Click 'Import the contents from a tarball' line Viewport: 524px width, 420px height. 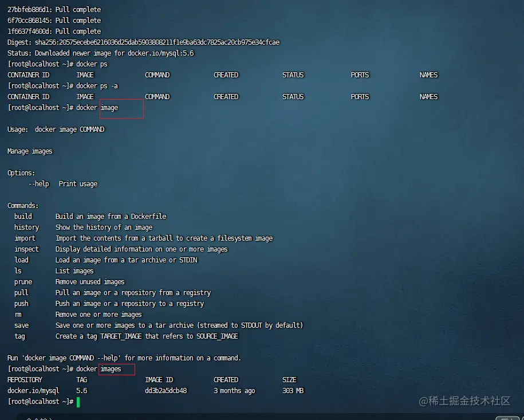pyautogui.click(x=164, y=238)
